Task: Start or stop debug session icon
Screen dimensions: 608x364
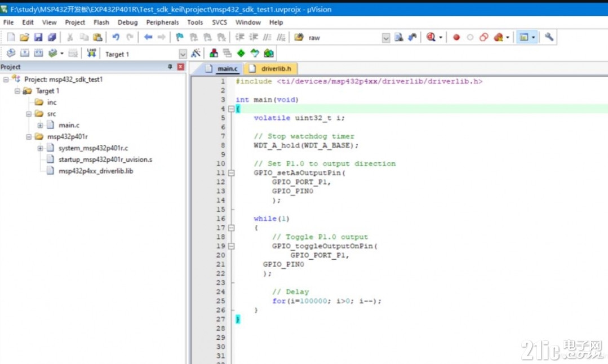Action: click(431, 37)
